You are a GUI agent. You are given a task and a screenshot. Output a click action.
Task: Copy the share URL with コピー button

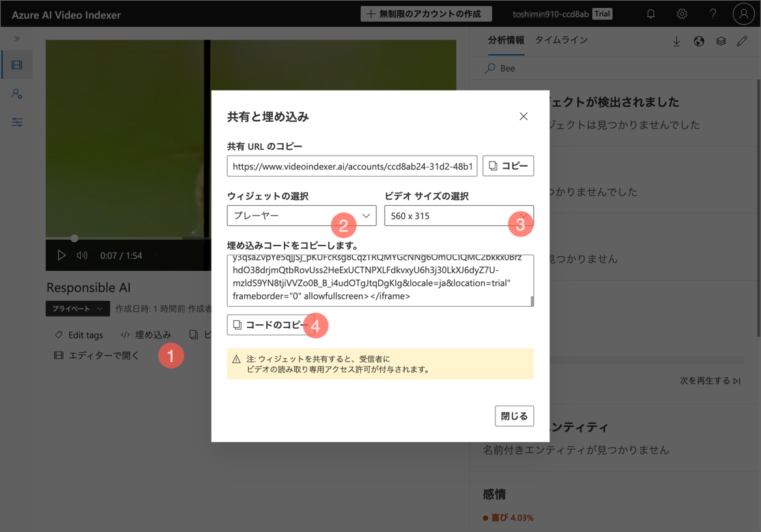[508, 166]
